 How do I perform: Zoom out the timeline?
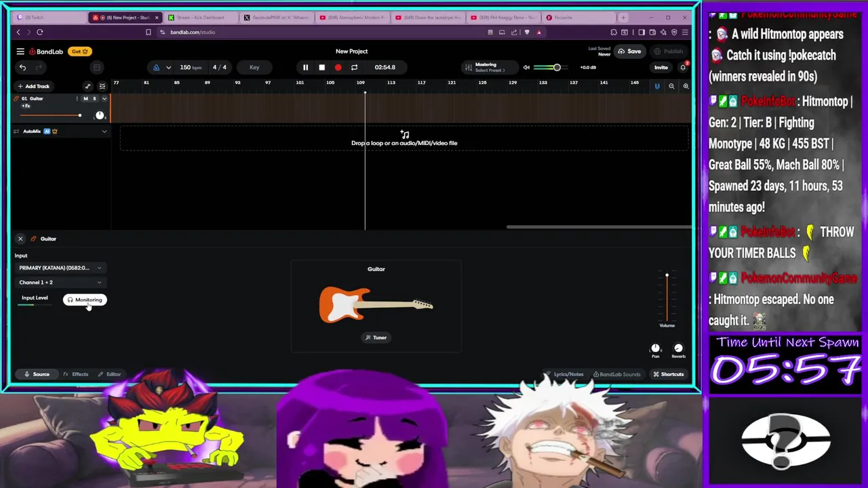tap(671, 86)
